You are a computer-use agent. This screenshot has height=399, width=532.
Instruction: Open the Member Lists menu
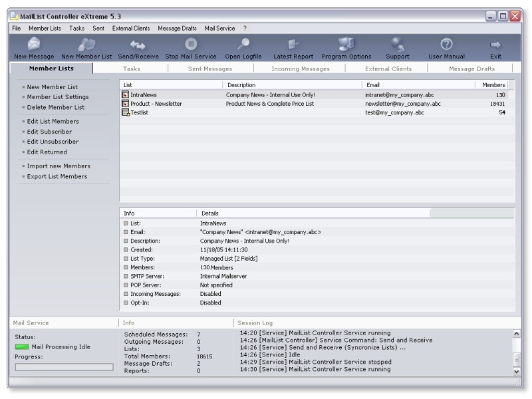[45, 28]
